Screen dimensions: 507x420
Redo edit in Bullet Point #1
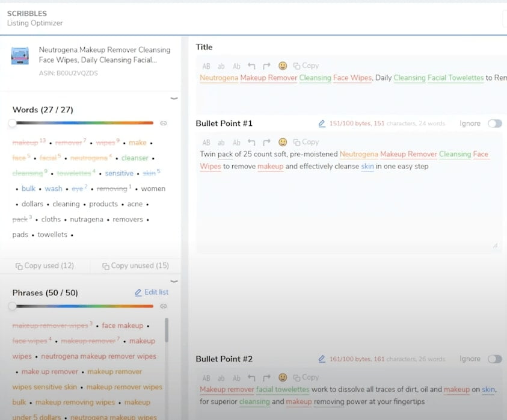[x=266, y=143]
